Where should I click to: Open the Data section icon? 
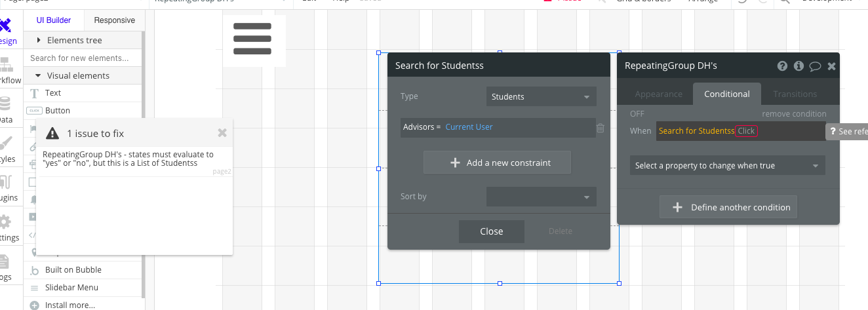coord(5,108)
